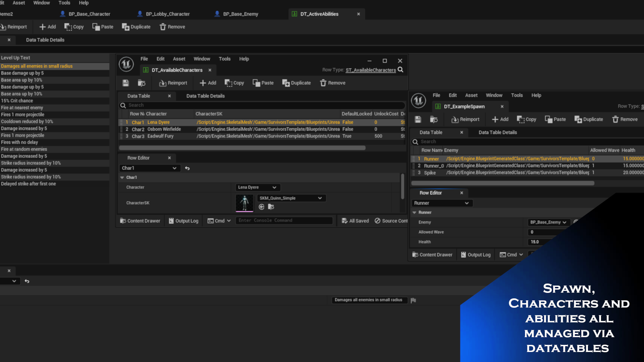Click Browse to asset icon in DT_AvailableCharacters
The height and width of the screenshot is (362, 644).
[142, 83]
